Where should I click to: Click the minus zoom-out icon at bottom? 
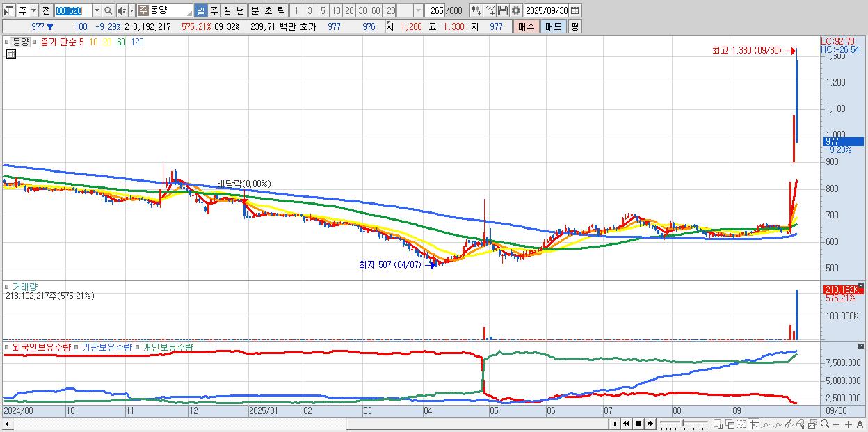[x=837, y=424]
